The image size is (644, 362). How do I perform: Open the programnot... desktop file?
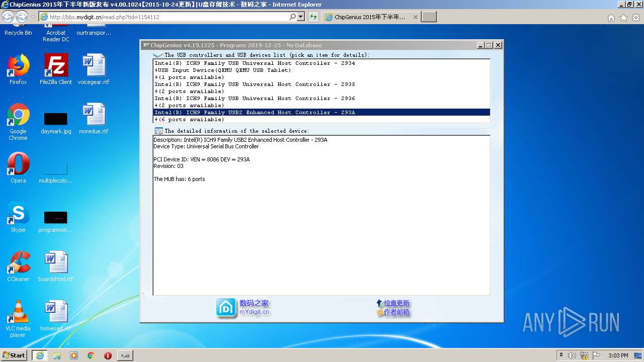(55, 221)
